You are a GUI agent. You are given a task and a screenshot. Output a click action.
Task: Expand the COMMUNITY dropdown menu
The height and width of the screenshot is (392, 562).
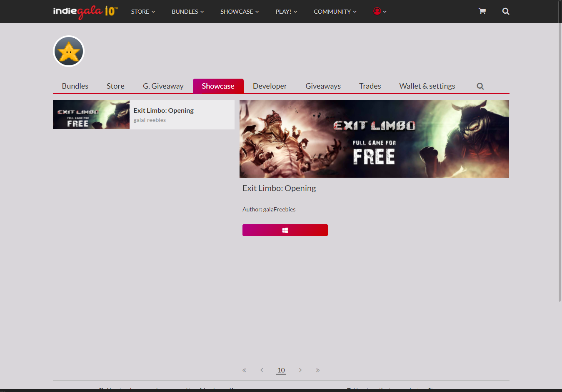pos(335,11)
